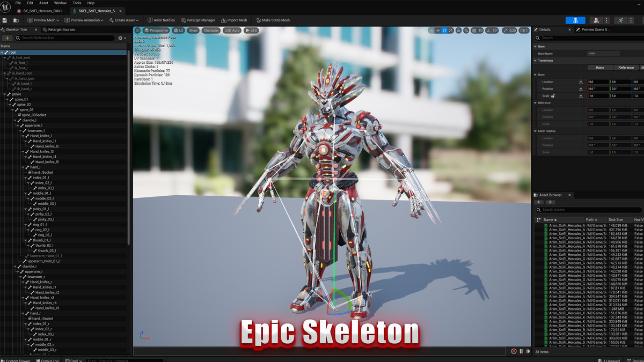This screenshot has height=362, width=644.
Task: Click in the Search Assets field
Action: coord(589,210)
